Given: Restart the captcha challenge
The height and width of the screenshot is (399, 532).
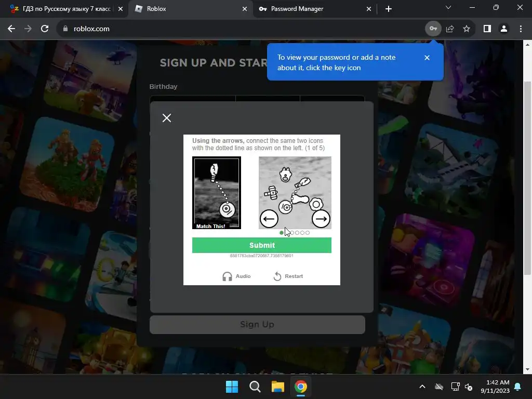Looking at the screenshot, I should pos(288,276).
